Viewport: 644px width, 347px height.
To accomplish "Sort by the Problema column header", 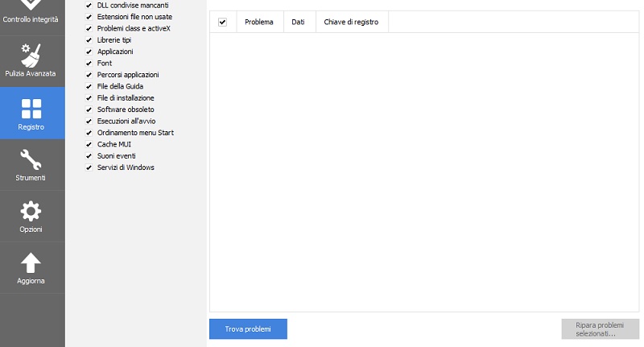I will click(x=259, y=23).
